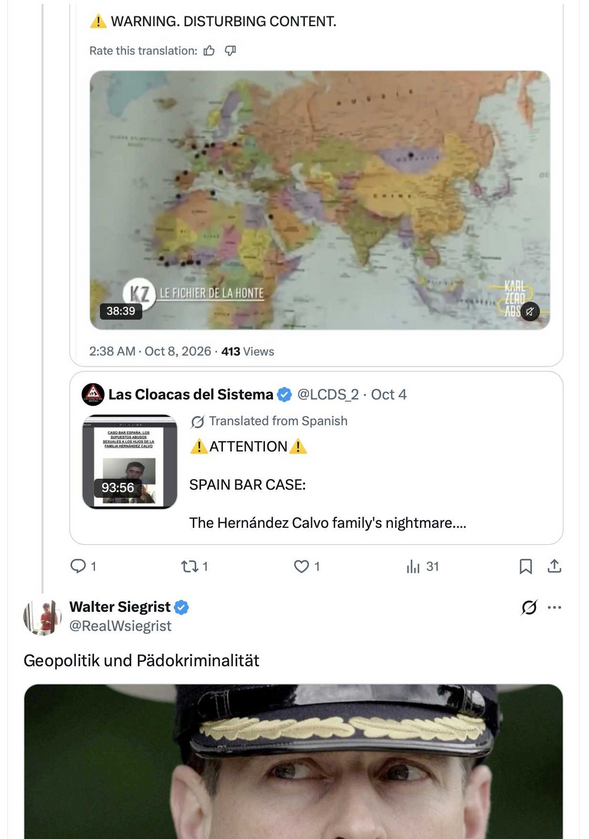Open the 2:38 AM Oct 8, 2026 timestamp
This screenshot has height=839, width=589.
(x=150, y=352)
